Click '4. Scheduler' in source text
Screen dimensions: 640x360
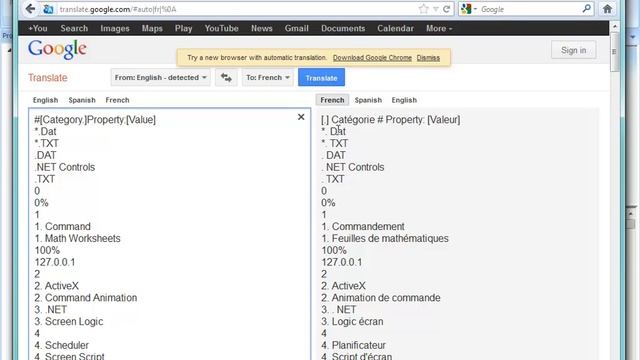tap(62, 345)
